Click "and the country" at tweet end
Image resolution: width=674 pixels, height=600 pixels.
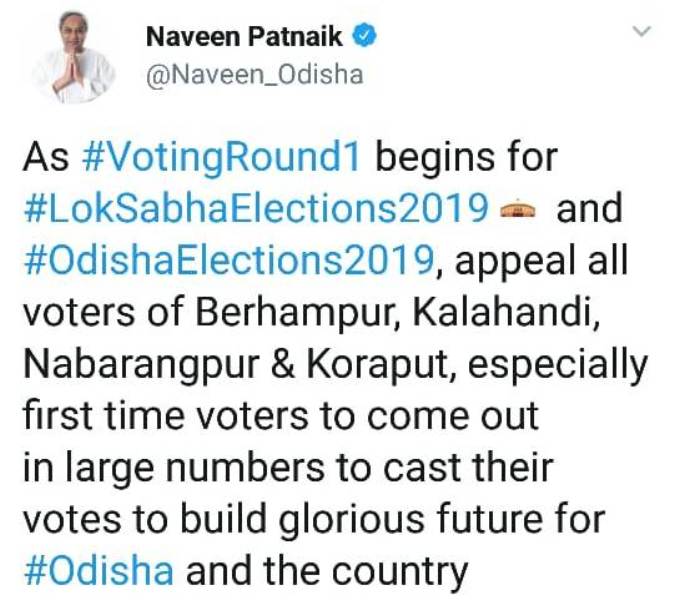pos(327,573)
